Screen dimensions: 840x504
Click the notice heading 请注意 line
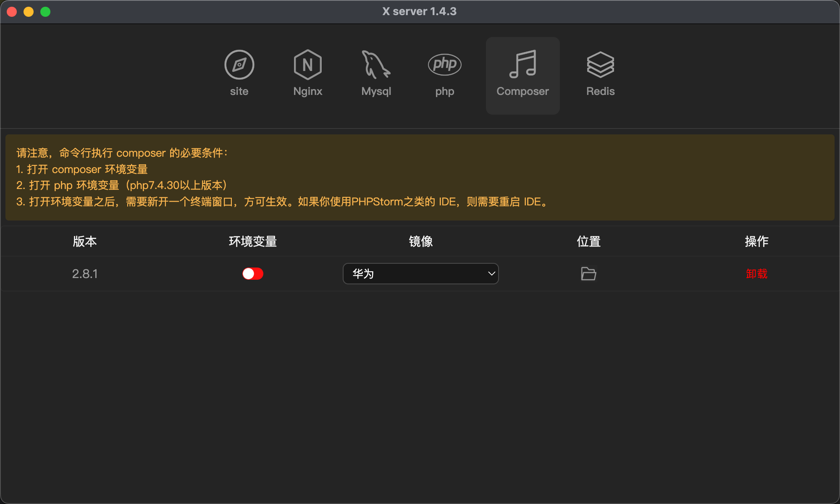[x=122, y=153]
